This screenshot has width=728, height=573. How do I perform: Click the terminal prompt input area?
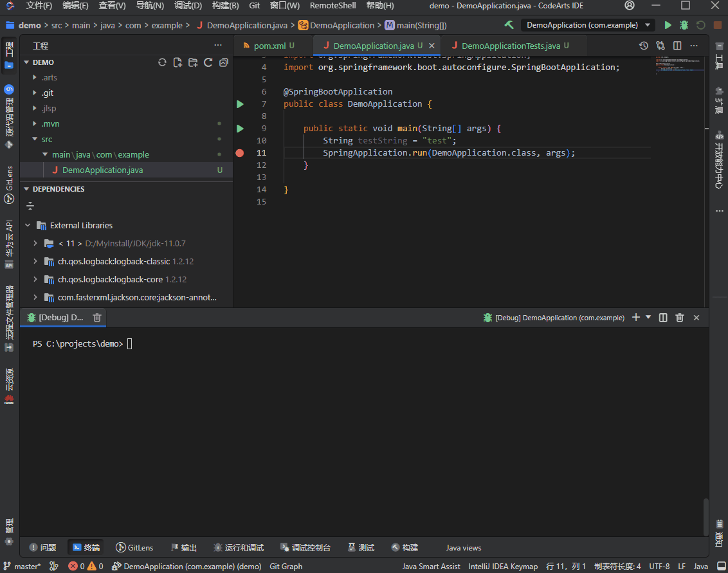pos(130,344)
